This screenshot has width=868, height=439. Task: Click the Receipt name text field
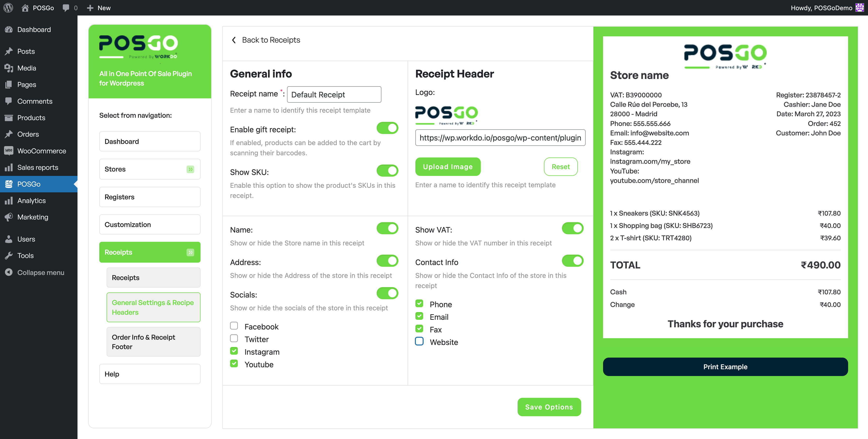[334, 94]
